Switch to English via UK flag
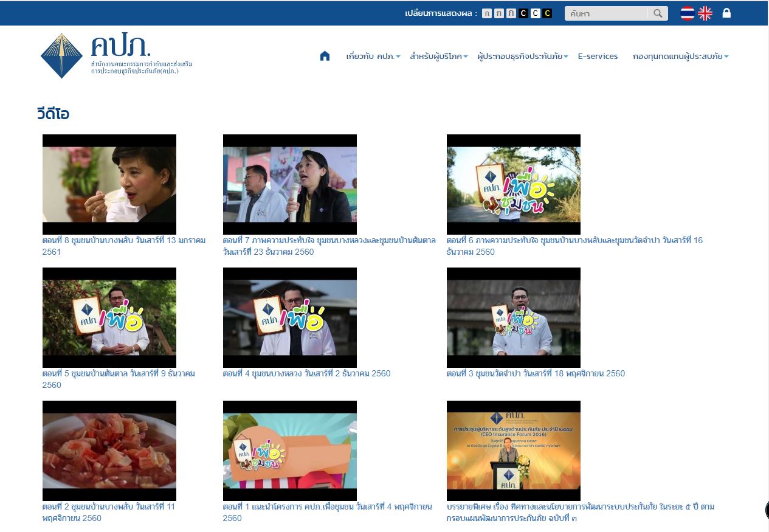The width and height of the screenshot is (769, 532). tap(705, 13)
